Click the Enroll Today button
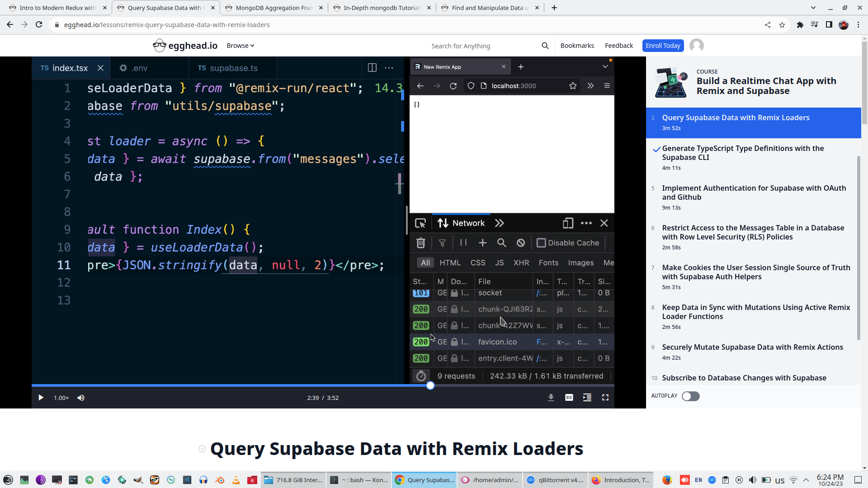The width and height of the screenshot is (868, 488). tap(662, 46)
